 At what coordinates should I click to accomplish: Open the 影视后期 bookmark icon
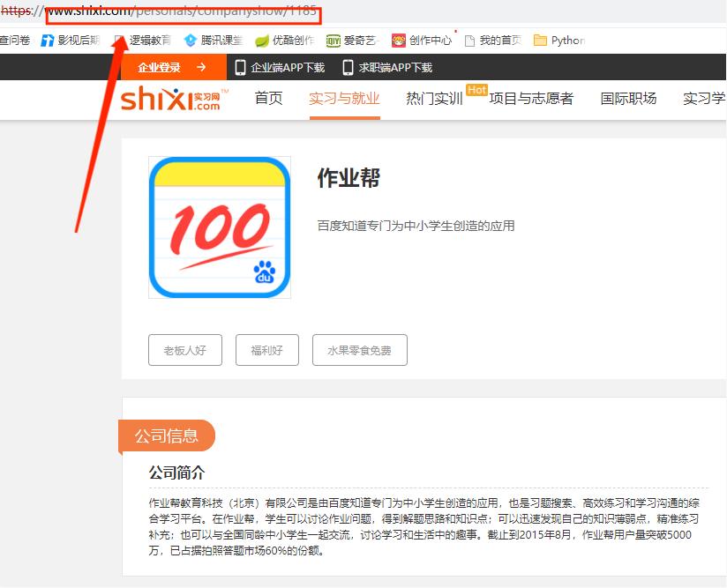[x=46, y=40]
